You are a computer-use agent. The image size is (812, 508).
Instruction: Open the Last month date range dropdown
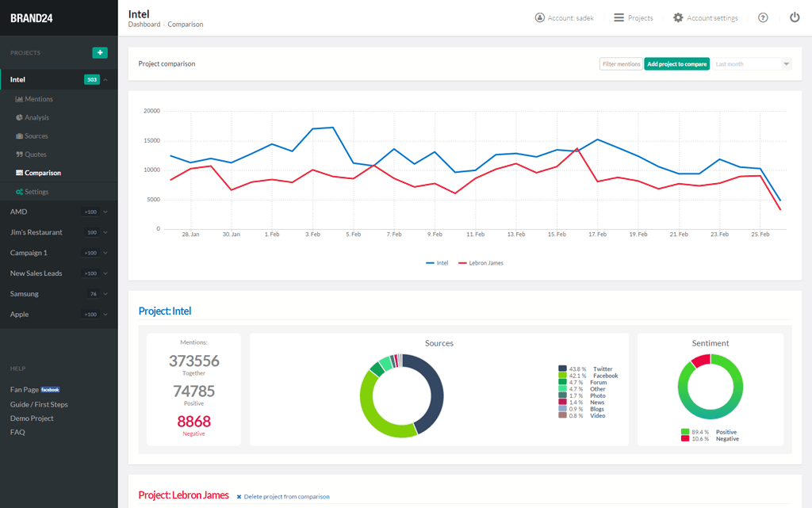[752, 64]
